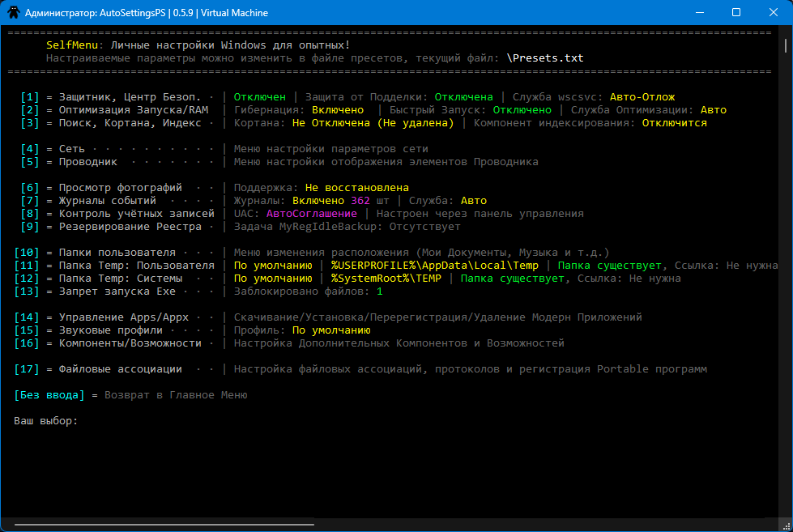This screenshot has height=532, width=793.
Task: Click the '[3]' menu option number
Action: [x=30, y=123]
